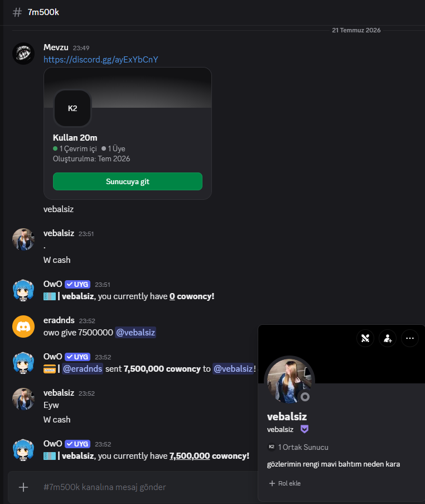
Task: Click vebalsiz's large profile picture in popup
Action: click(x=289, y=381)
